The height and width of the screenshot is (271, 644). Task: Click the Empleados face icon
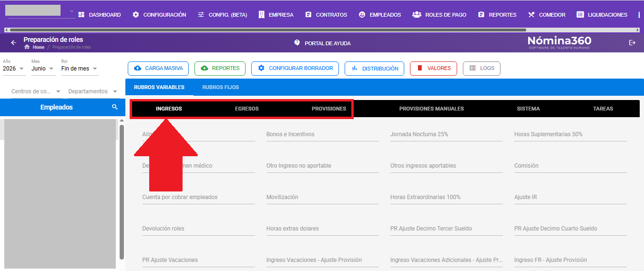(362, 15)
